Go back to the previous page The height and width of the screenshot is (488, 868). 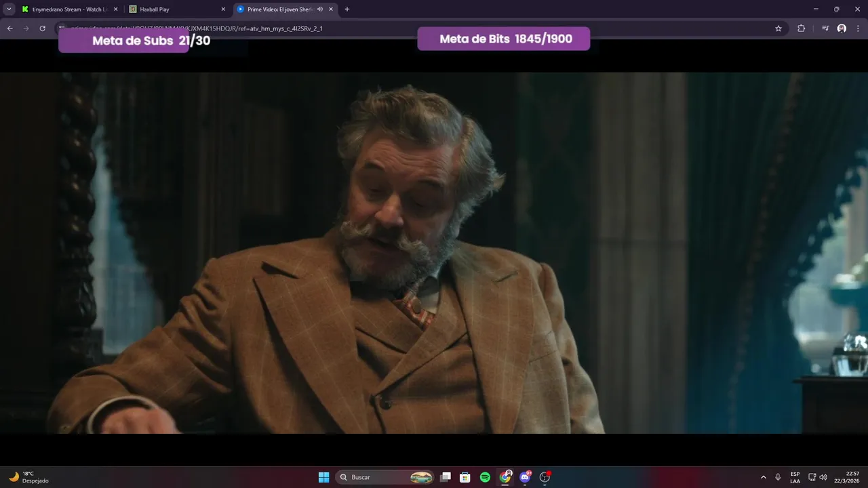point(9,28)
